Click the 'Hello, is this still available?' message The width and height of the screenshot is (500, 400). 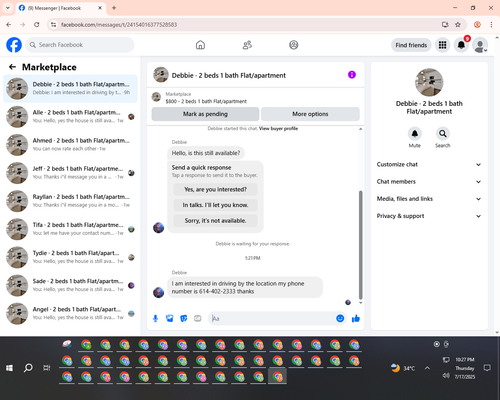coord(206,153)
